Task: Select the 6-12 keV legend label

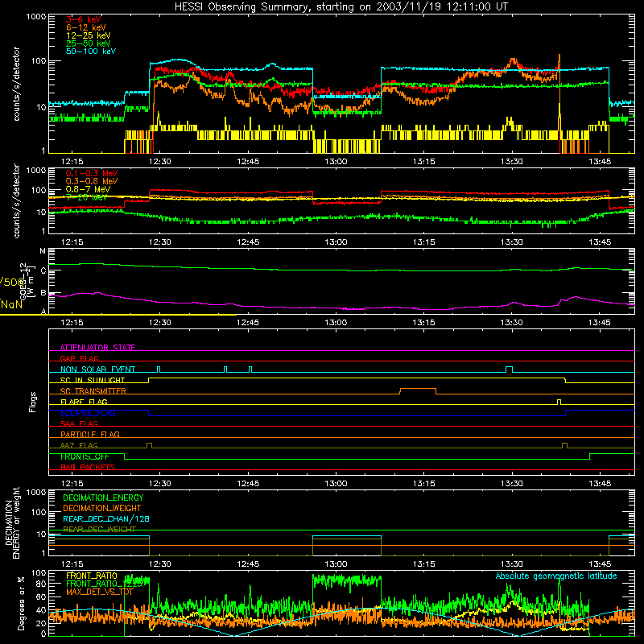Action: (86, 27)
